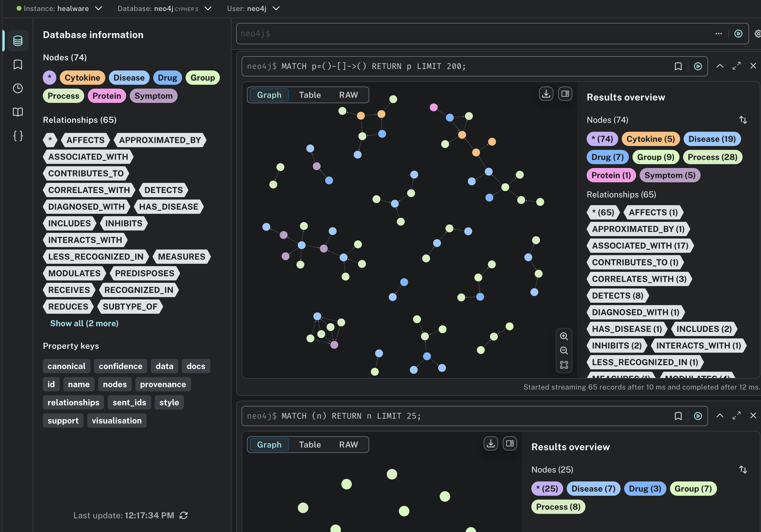The image size is (761, 532).
Task: Download the first graph result
Action: (x=546, y=94)
